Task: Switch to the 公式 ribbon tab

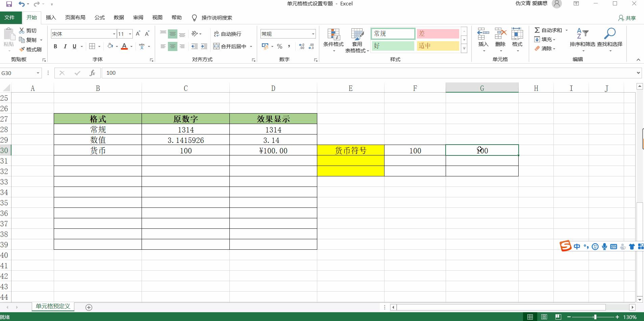Action: click(99, 18)
